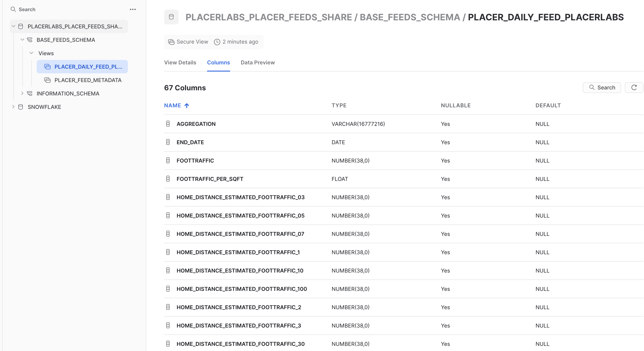This screenshot has height=351, width=644.
Task: Switch to the View Details tab
Action: (x=180, y=63)
